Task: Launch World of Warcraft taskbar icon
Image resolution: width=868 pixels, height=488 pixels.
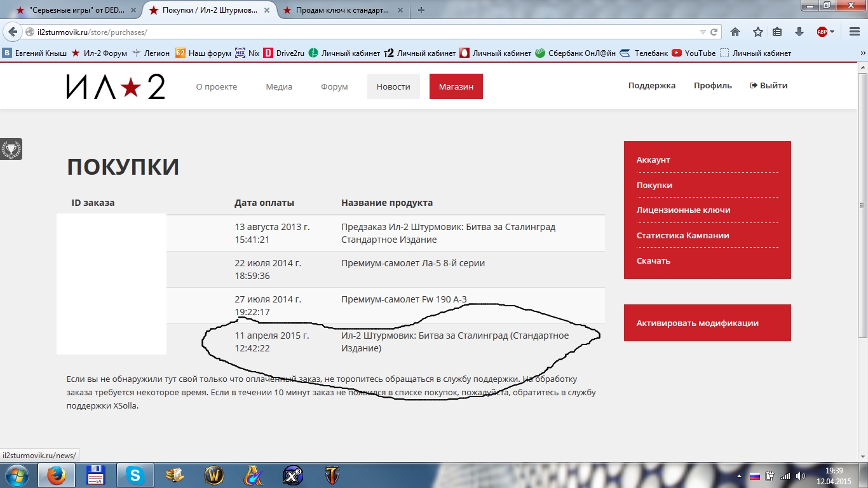Action: coord(214,475)
